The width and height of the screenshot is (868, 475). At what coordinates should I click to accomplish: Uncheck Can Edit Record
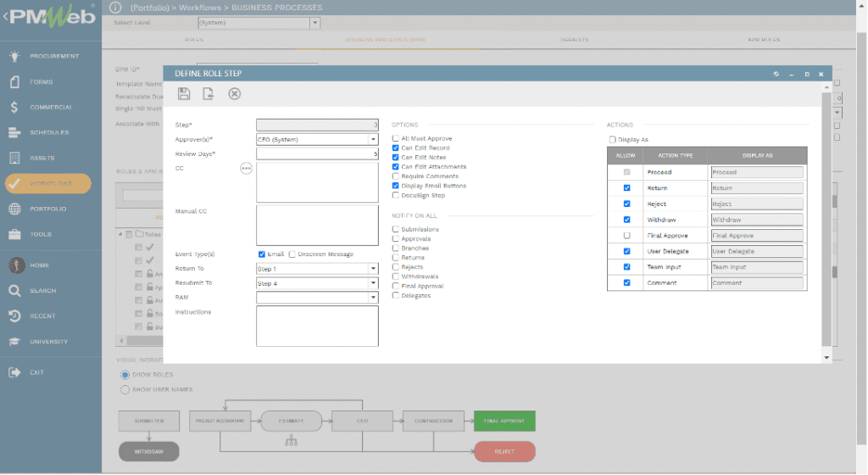[x=395, y=148]
